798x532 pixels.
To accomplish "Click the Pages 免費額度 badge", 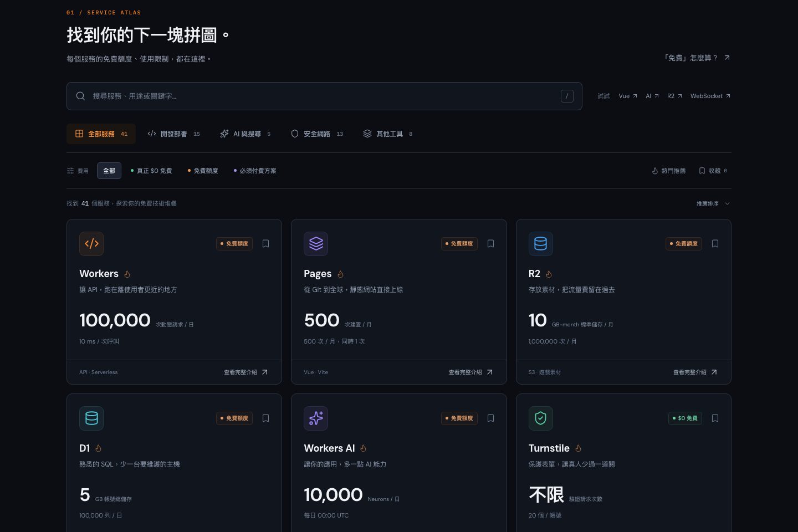I will tap(459, 243).
